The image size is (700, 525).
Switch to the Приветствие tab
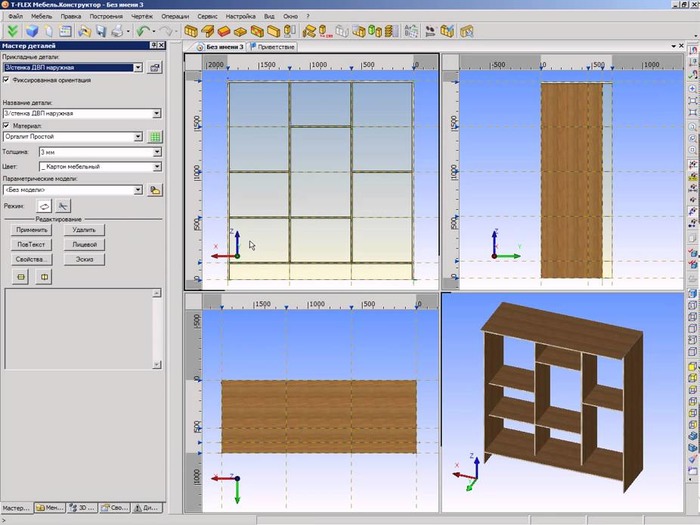pos(272,47)
